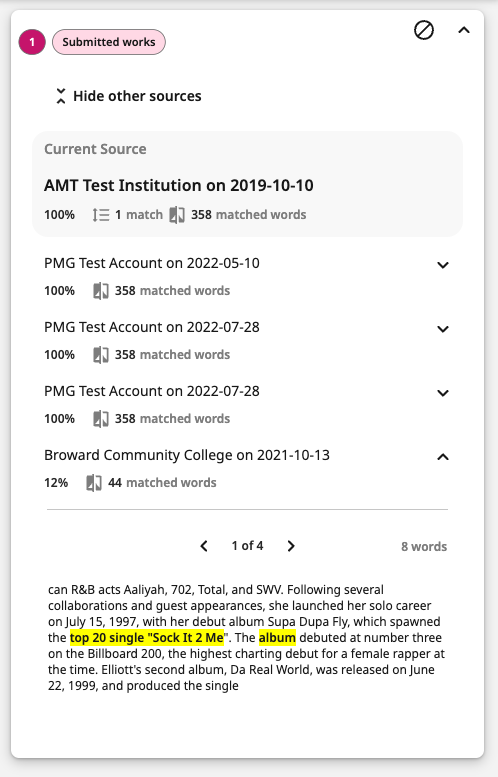Click the Hide other sources collapse icon
This screenshot has width=498, height=777.
coord(60,96)
